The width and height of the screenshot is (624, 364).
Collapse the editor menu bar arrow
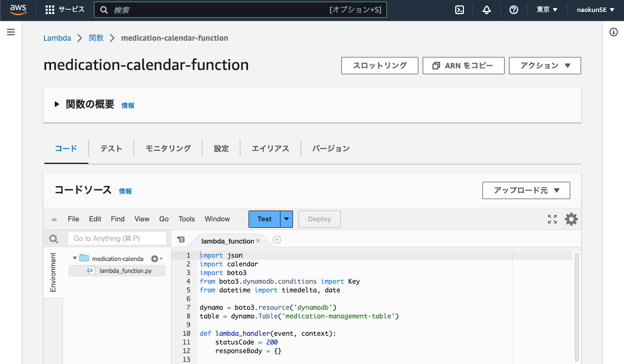tap(54, 219)
